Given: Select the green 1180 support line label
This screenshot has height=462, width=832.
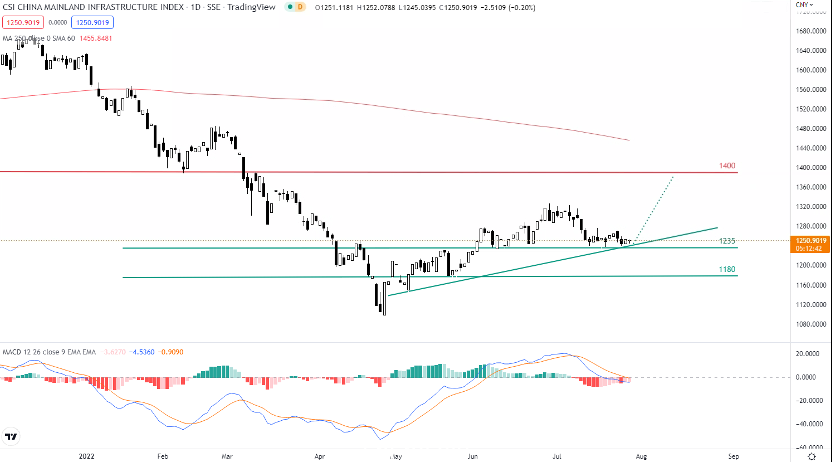Looking at the screenshot, I should click(727, 269).
